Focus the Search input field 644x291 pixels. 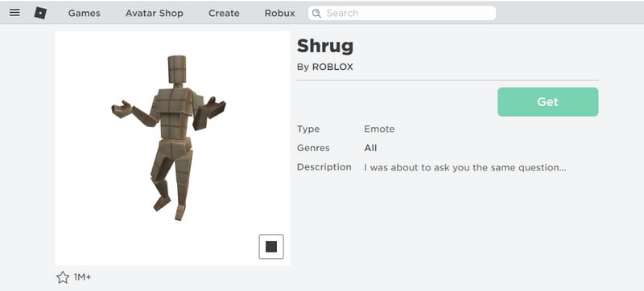coord(402,13)
